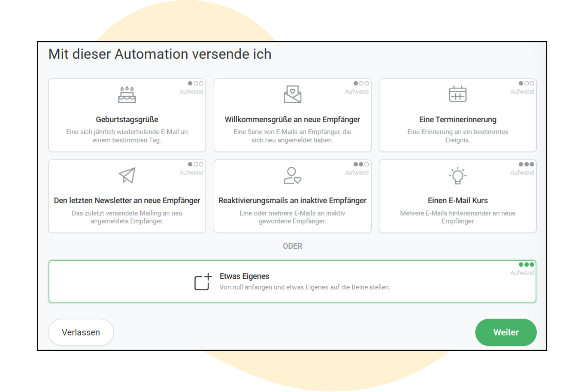Screen dimensions: 584x392
Task: Click effort dots on E-Mail Kurs card
Action: (526, 164)
